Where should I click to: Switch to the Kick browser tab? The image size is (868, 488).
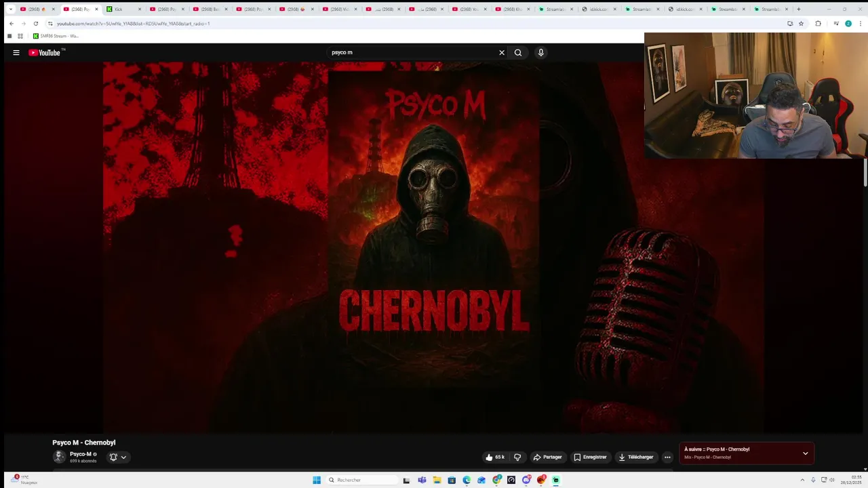[x=124, y=9]
